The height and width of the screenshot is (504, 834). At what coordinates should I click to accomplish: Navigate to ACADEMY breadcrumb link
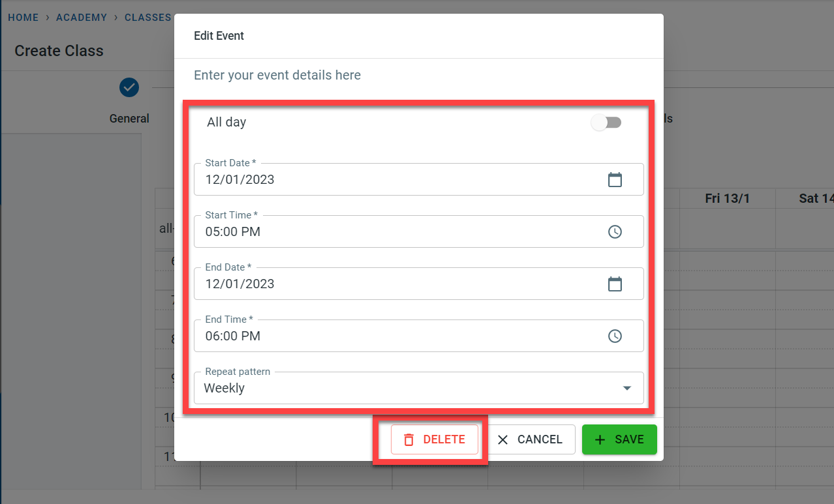click(x=82, y=18)
